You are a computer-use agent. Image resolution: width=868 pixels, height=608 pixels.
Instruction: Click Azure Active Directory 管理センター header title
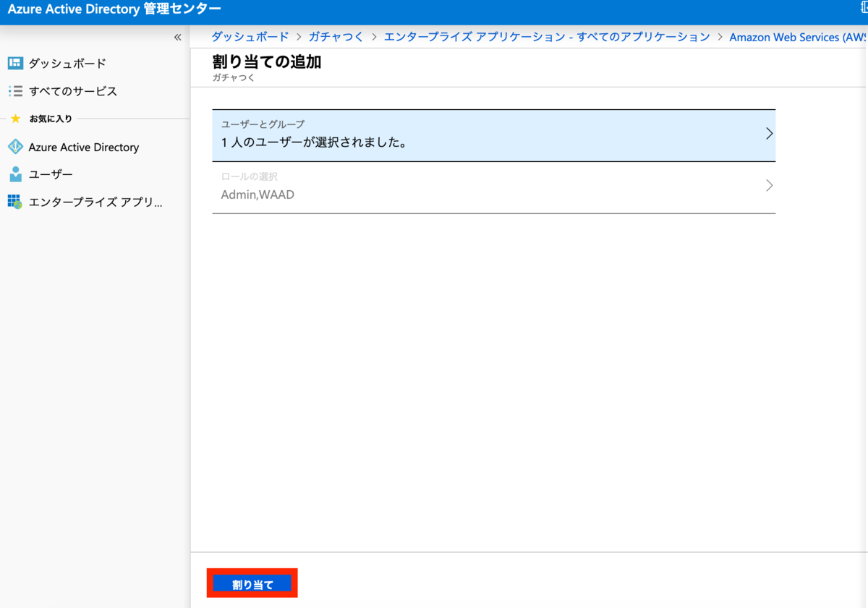(114, 9)
